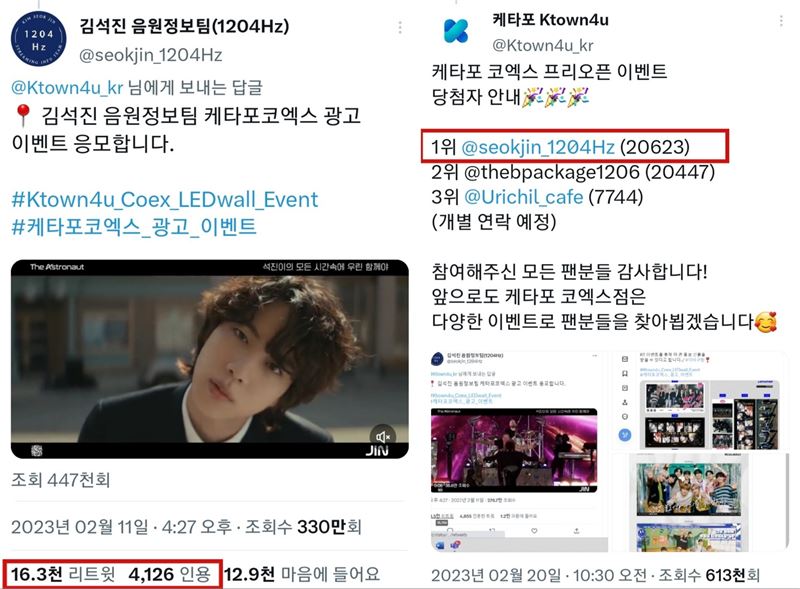This screenshot has width=800, height=589.
Task: Click the #케타포코엑스_광고_이벤트 hashtag
Action: (x=134, y=226)
